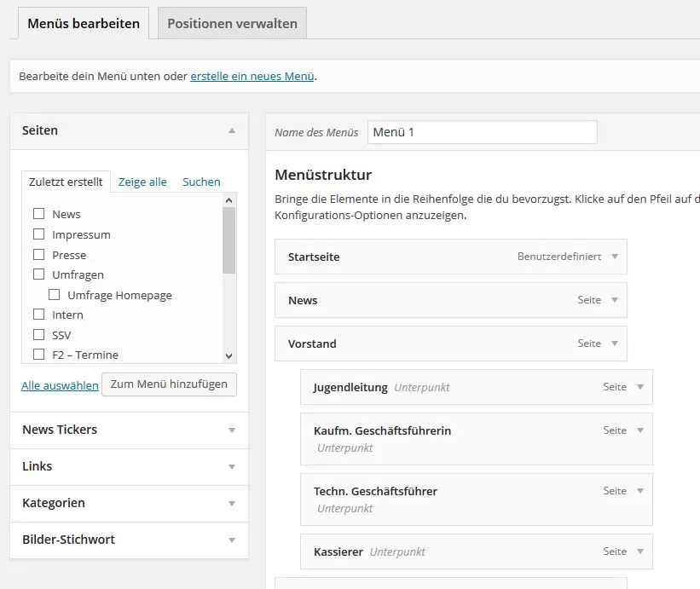
Task: Click Zum Menü hinzufügen button
Action: pos(169,384)
